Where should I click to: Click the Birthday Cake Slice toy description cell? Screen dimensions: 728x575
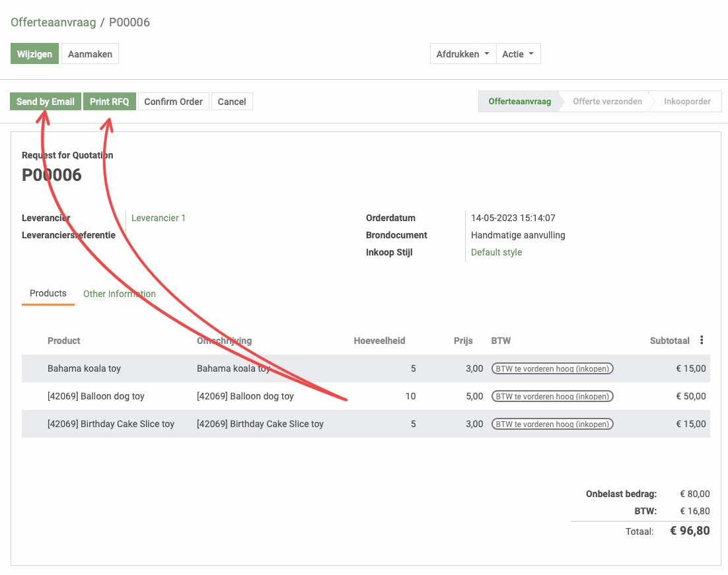260,424
